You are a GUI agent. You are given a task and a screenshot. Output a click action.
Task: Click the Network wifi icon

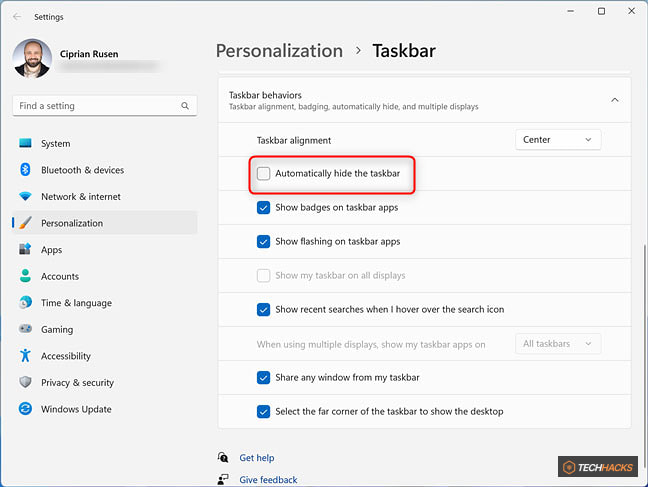(25, 196)
